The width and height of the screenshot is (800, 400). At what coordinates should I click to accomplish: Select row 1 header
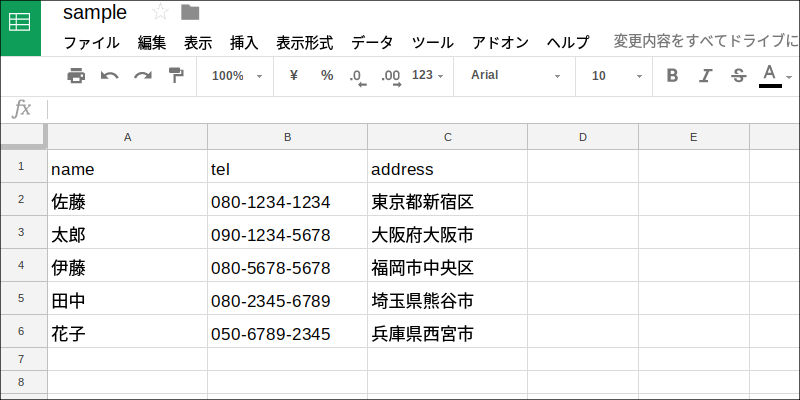click(24, 166)
